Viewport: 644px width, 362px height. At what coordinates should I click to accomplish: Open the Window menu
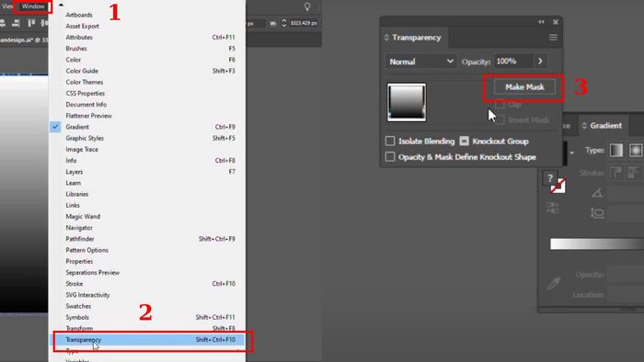(33, 6)
